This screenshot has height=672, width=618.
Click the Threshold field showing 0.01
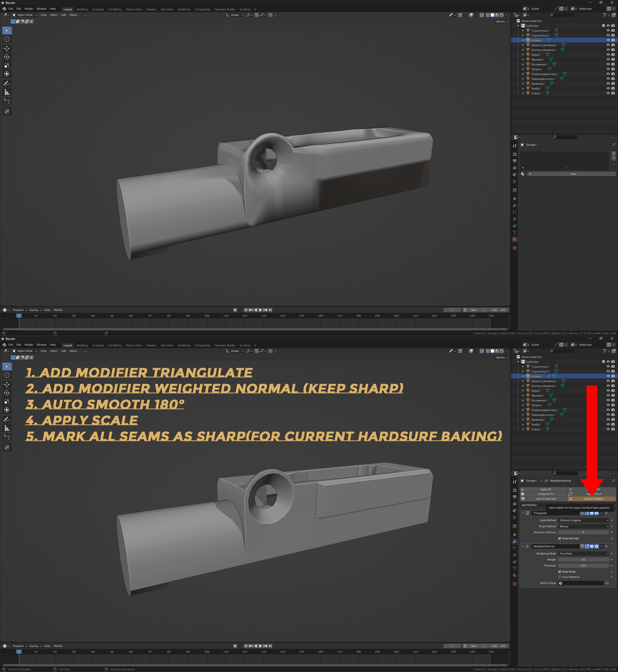[x=583, y=566]
